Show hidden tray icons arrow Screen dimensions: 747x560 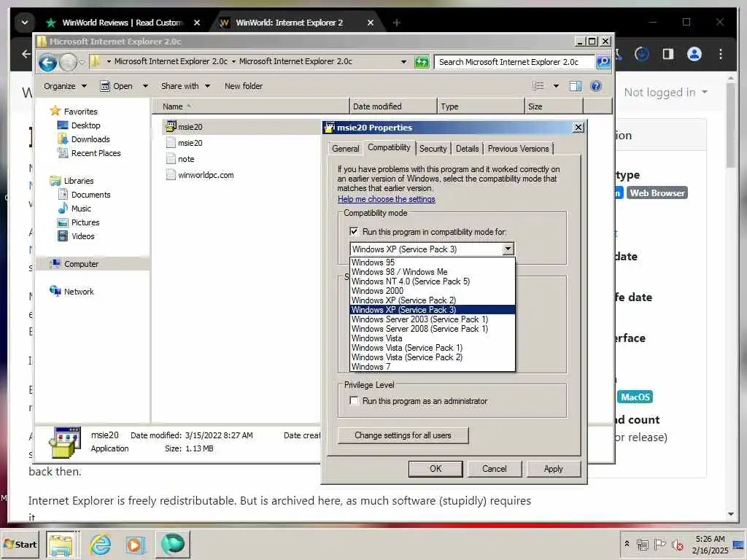(627, 543)
